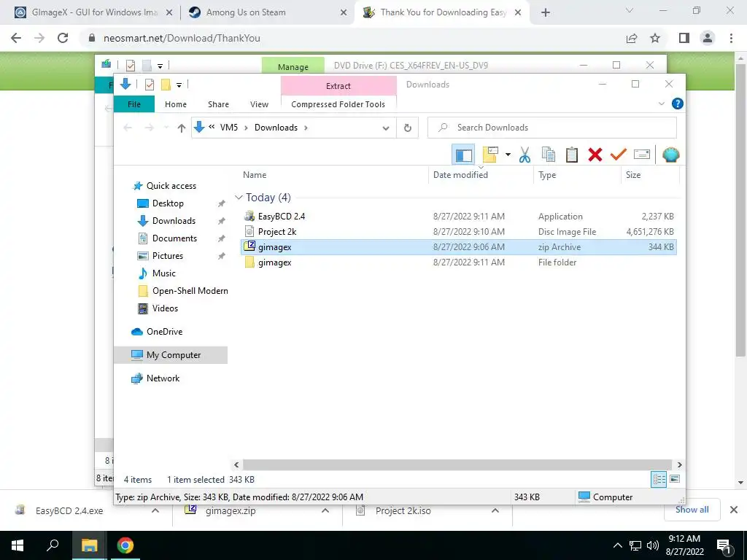
Task: Switch to the Among Us on Steam tab
Action: point(267,12)
